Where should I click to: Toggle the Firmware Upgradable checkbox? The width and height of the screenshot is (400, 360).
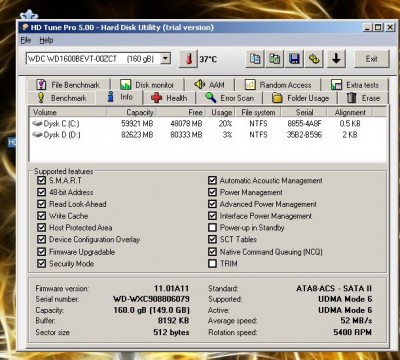pos(41,252)
